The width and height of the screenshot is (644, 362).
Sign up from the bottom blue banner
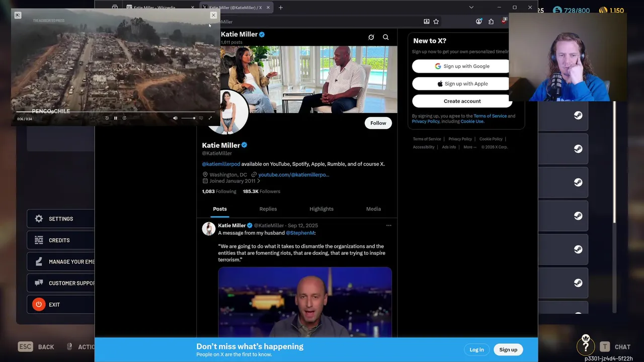click(x=508, y=350)
